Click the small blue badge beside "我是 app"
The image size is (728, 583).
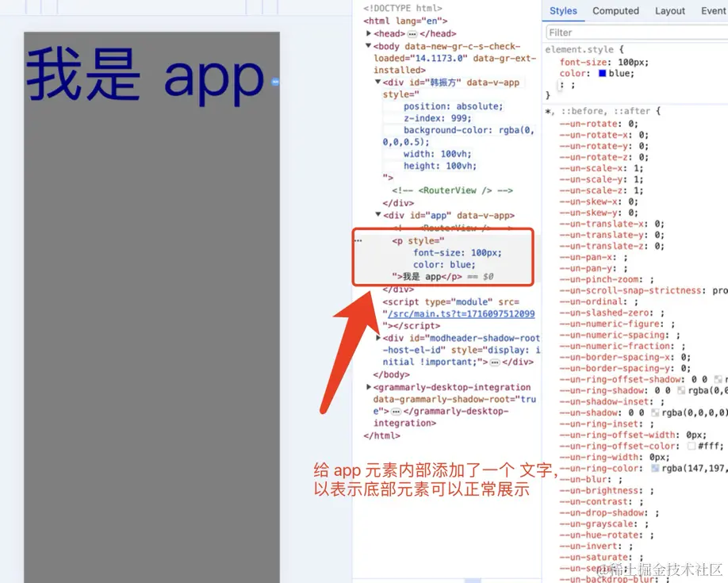tap(275, 82)
